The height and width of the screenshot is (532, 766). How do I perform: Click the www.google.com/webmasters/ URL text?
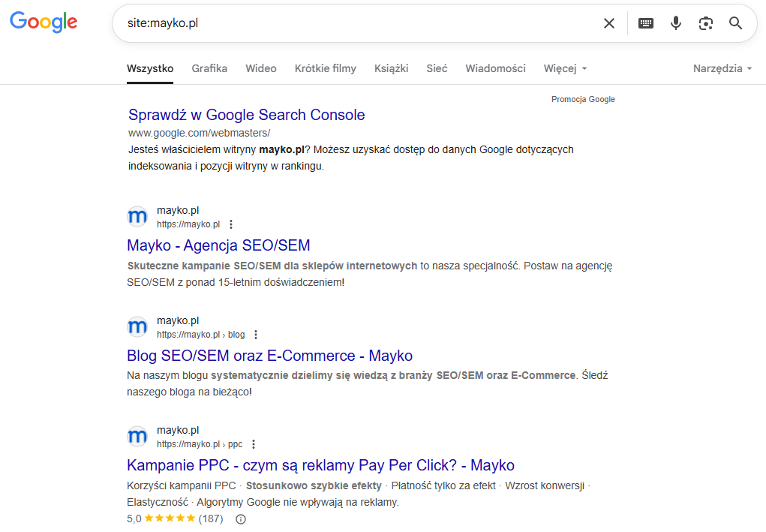tap(200, 133)
